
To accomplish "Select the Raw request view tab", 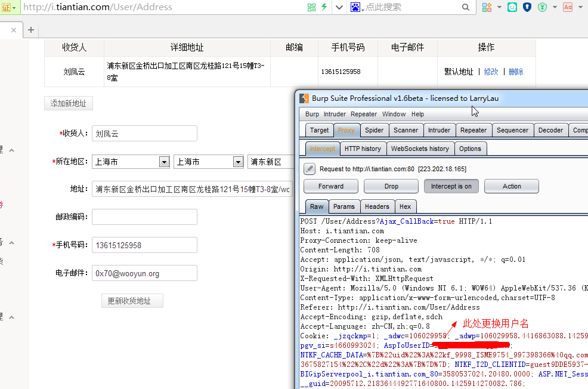I will [x=317, y=206].
